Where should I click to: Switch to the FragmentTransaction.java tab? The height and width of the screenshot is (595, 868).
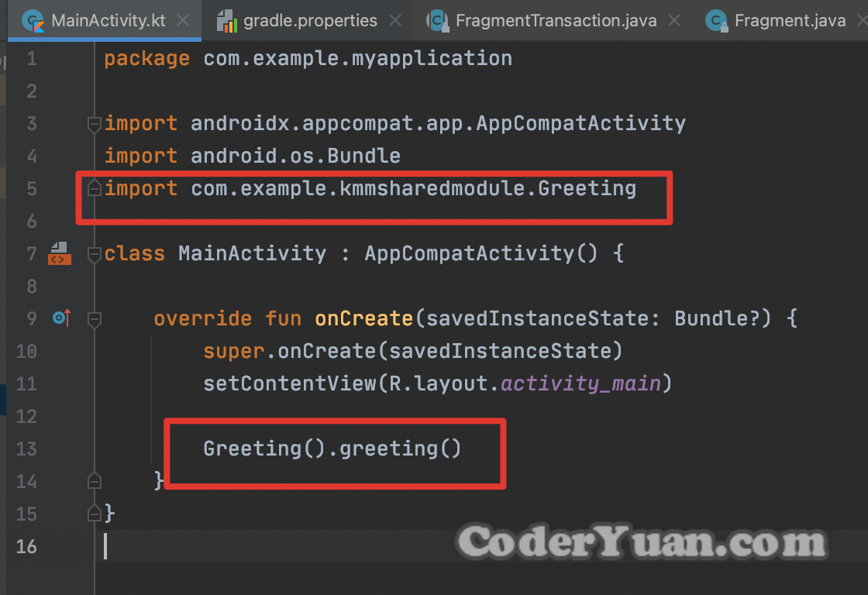click(554, 20)
